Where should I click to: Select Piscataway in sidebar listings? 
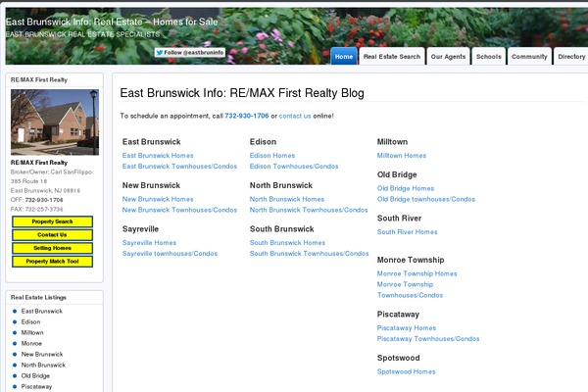point(37,387)
